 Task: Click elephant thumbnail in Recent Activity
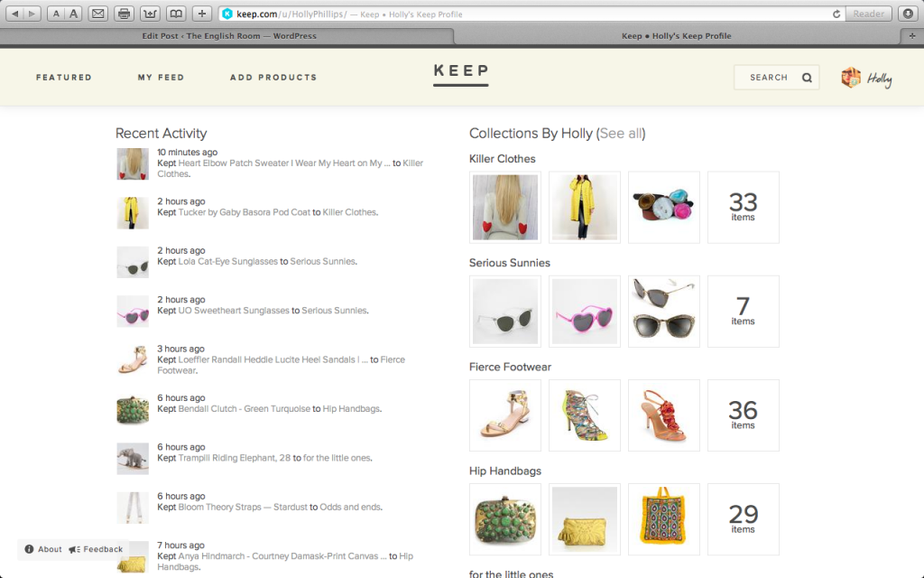tap(133, 458)
